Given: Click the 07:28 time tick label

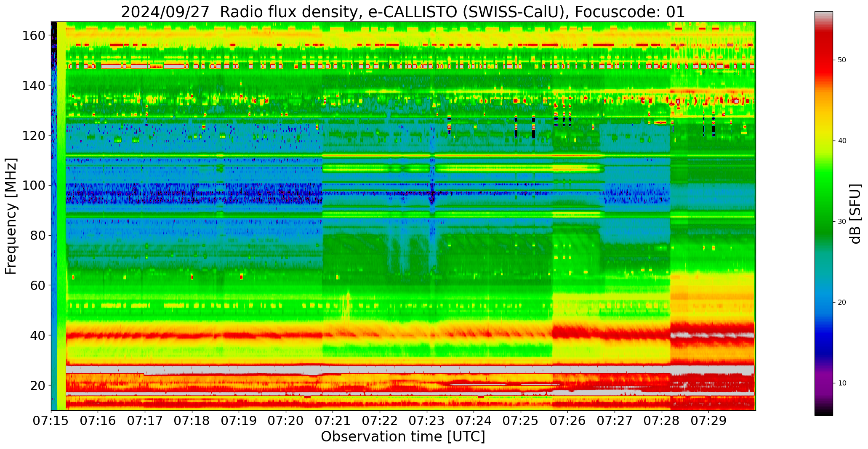Looking at the screenshot, I should point(662,420).
